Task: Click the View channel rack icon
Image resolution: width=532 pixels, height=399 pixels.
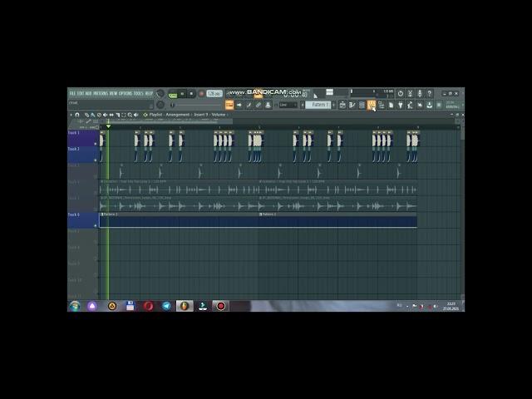Action: [361, 105]
